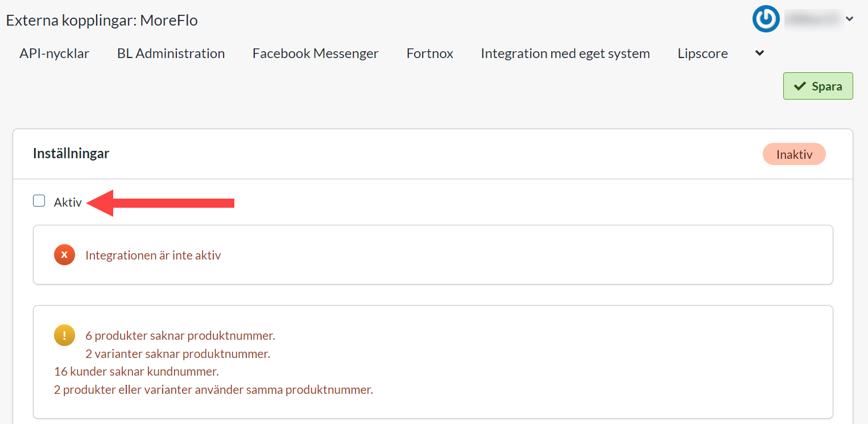Screen dimensions: 868x424
Task: Click '2 varianter saknar produktnummer.' text
Action: [x=178, y=354]
